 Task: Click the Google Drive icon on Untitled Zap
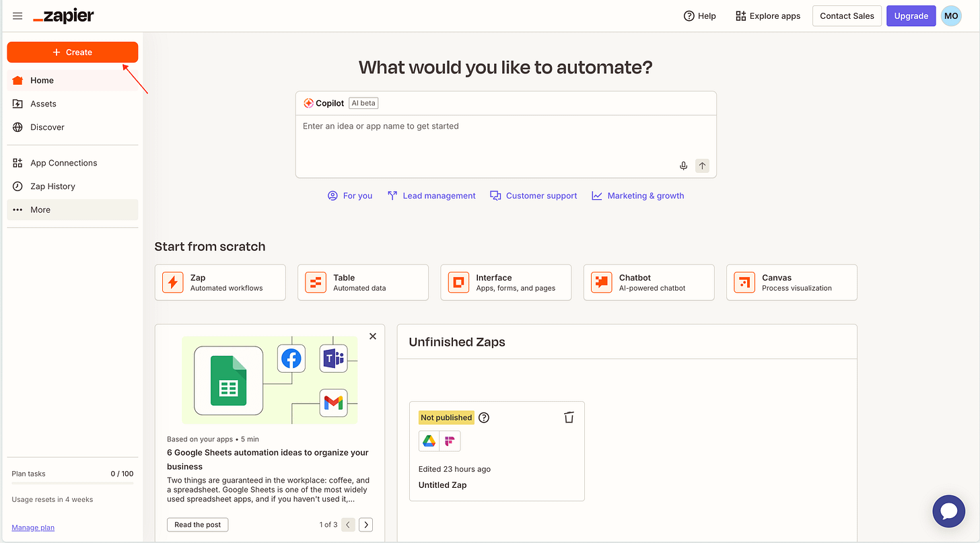[x=429, y=441]
